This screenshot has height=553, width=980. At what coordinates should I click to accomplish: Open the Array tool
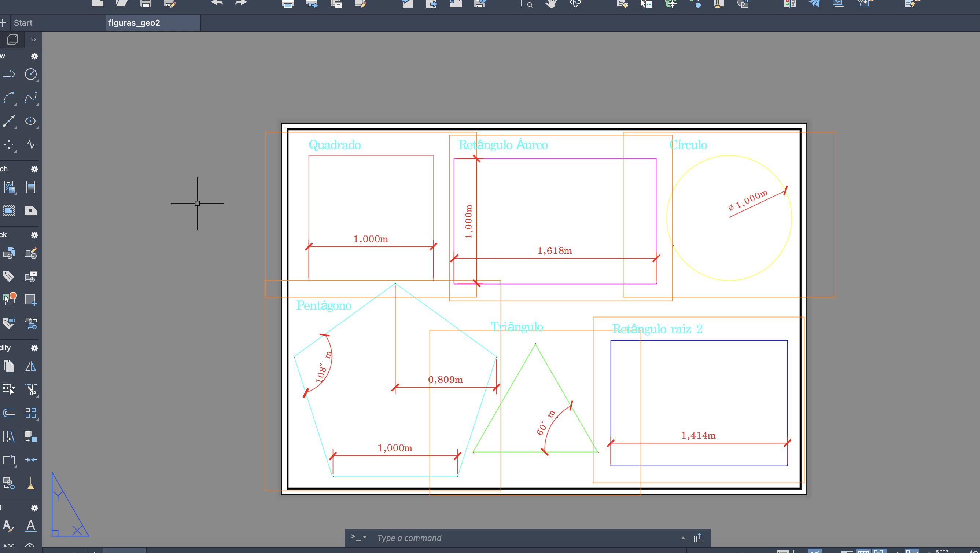click(x=30, y=413)
